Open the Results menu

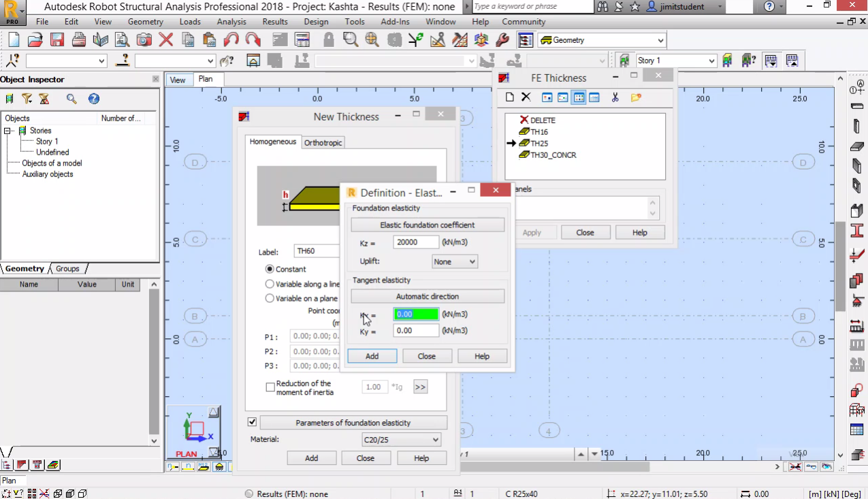[x=275, y=22]
